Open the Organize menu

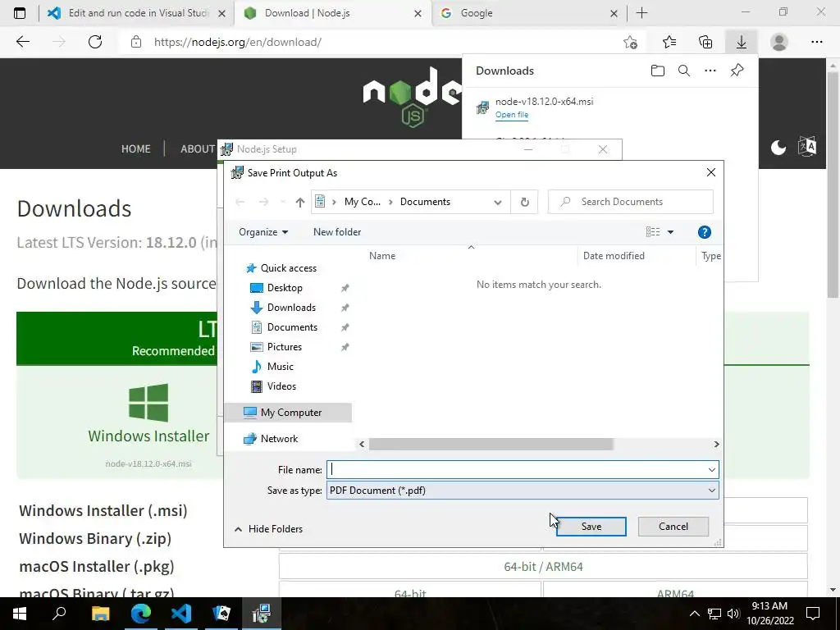pyautogui.click(x=263, y=232)
